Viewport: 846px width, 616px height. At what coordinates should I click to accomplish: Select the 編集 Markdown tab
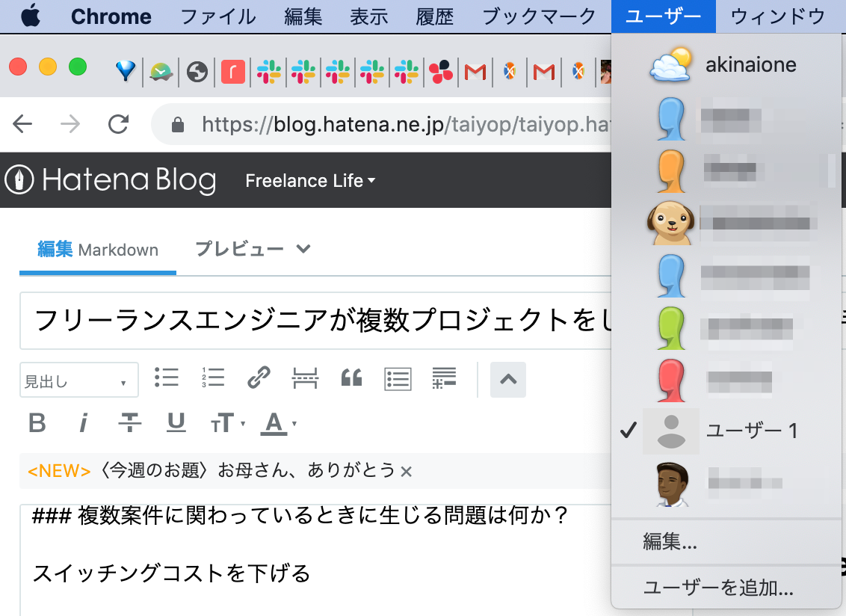click(x=98, y=250)
